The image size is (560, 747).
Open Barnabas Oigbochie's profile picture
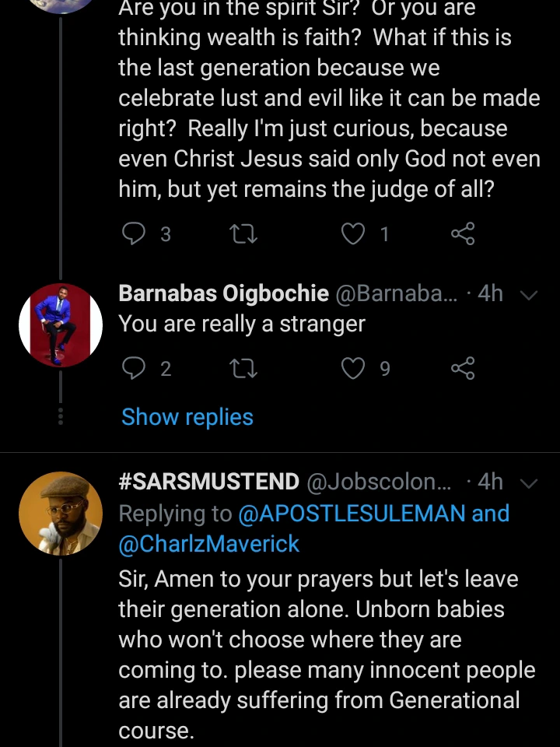click(x=61, y=325)
